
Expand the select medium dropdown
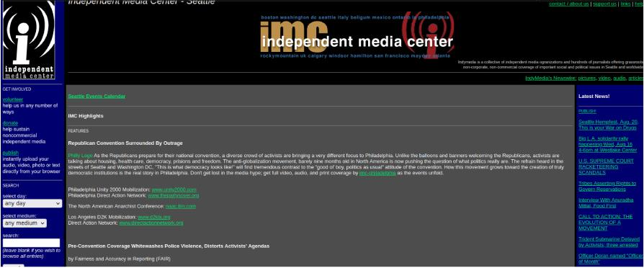point(24,223)
